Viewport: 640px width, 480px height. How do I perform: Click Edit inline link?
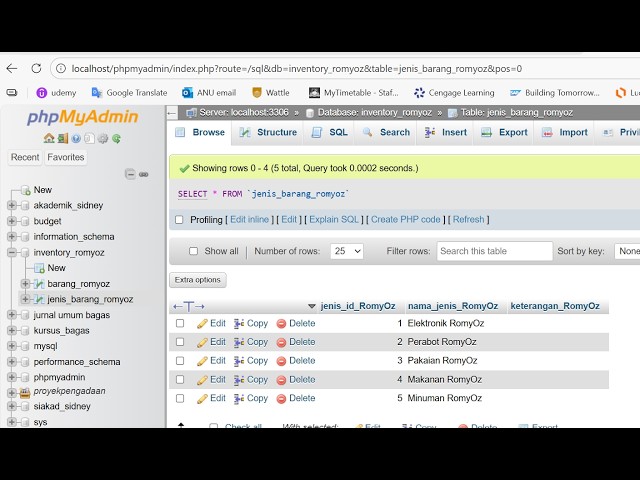(249, 220)
